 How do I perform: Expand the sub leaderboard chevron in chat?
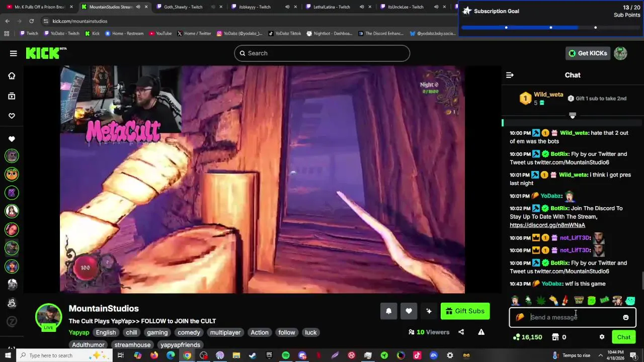click(x=572, y=116)
